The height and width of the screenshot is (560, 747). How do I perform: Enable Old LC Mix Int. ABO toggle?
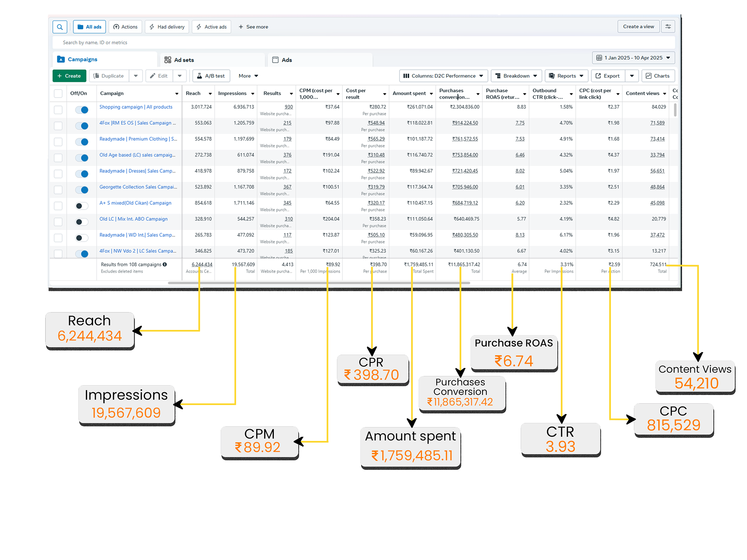[82, 222]
